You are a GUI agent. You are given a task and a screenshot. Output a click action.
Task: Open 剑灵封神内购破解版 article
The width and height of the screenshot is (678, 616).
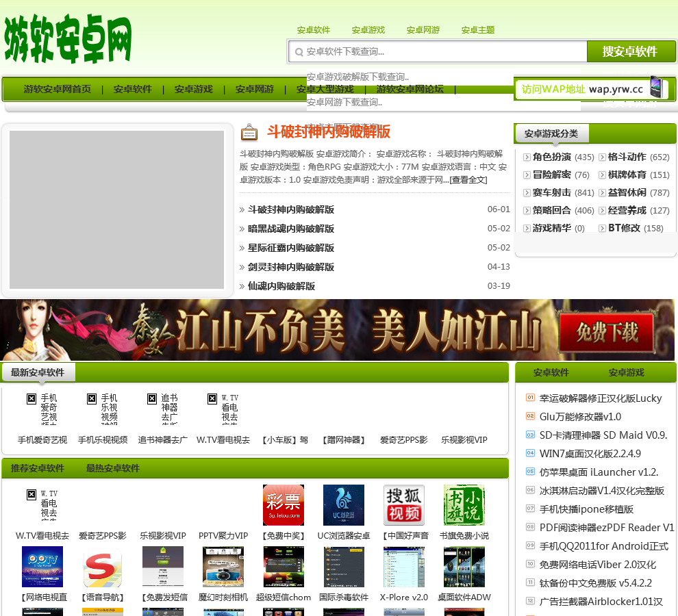pos(291,267)
